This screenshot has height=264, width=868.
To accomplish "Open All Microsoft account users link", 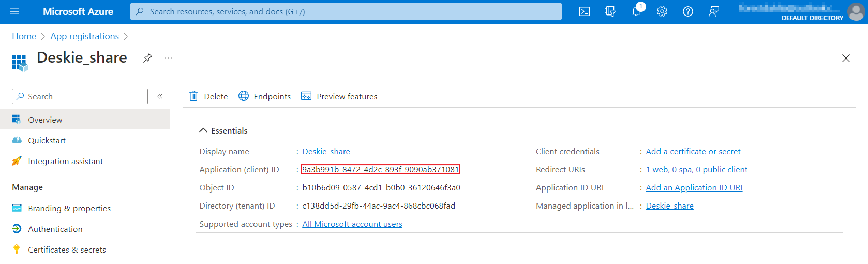I will [352, 224].
